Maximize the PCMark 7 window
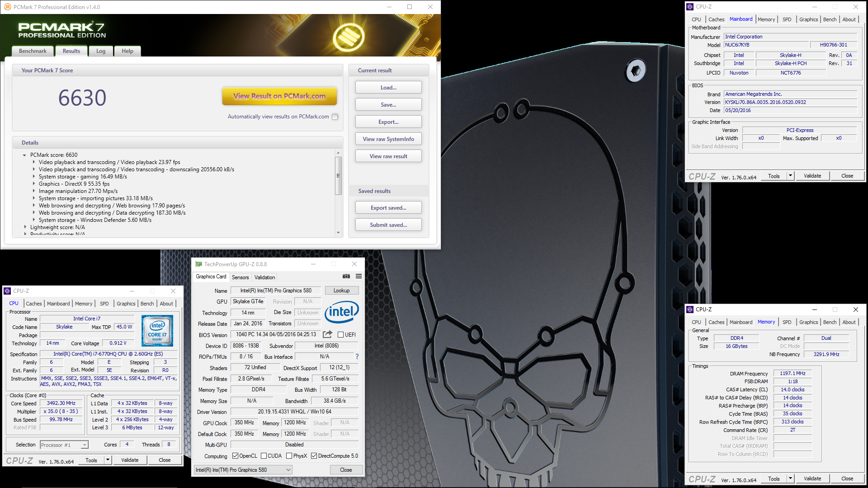This screenshot has height=488, width=868. [410, 7]
